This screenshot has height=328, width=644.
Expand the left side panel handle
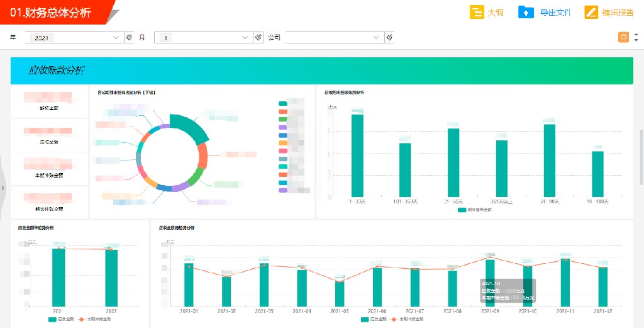click(3, 188)
